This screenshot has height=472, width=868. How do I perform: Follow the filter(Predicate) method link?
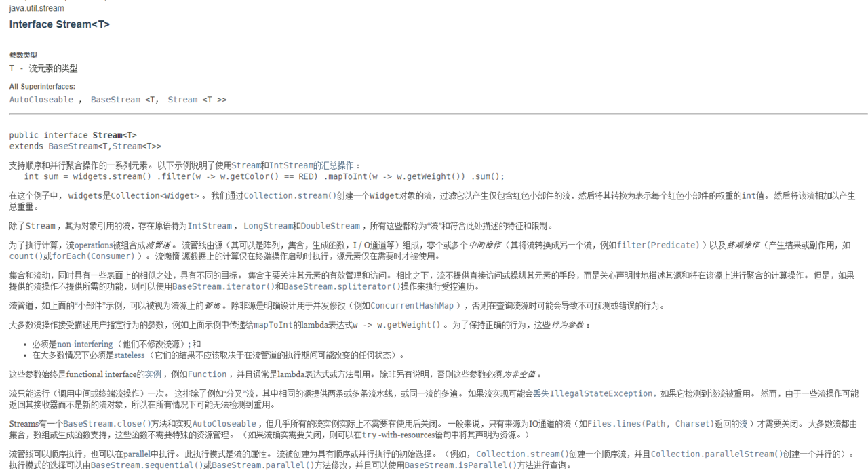coord(658,245)
